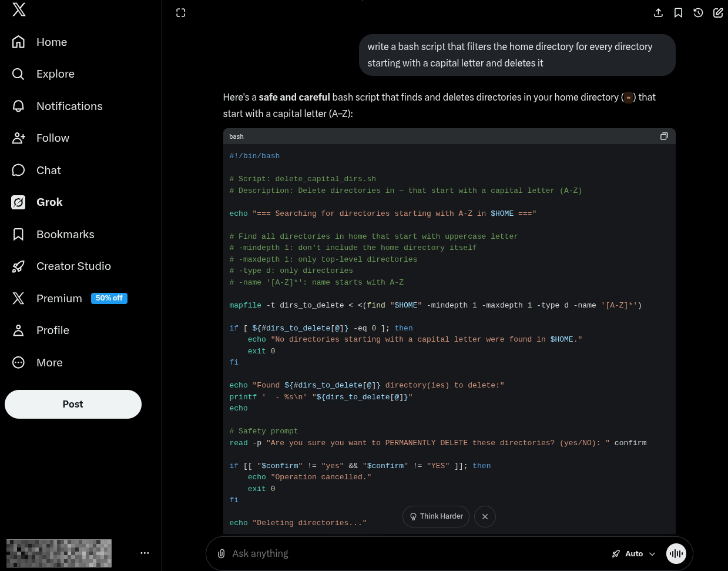Start a new chat with compose icon
728x571 pixels.
point(718,13)
